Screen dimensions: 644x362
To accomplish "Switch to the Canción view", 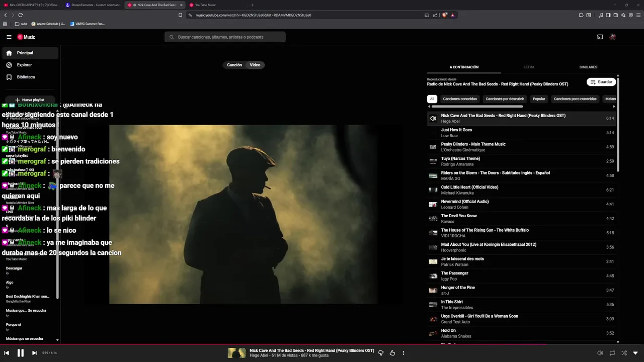I will click(x=234, y=65).
